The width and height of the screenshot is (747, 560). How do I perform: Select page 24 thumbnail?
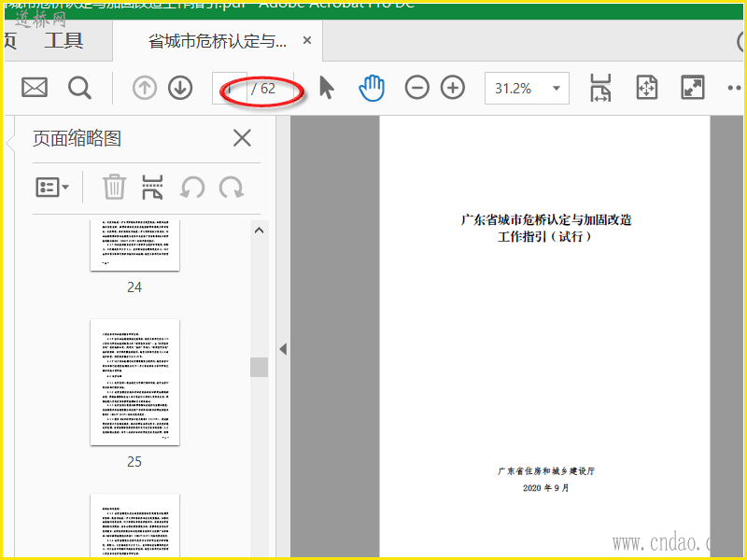coord(134,245)
